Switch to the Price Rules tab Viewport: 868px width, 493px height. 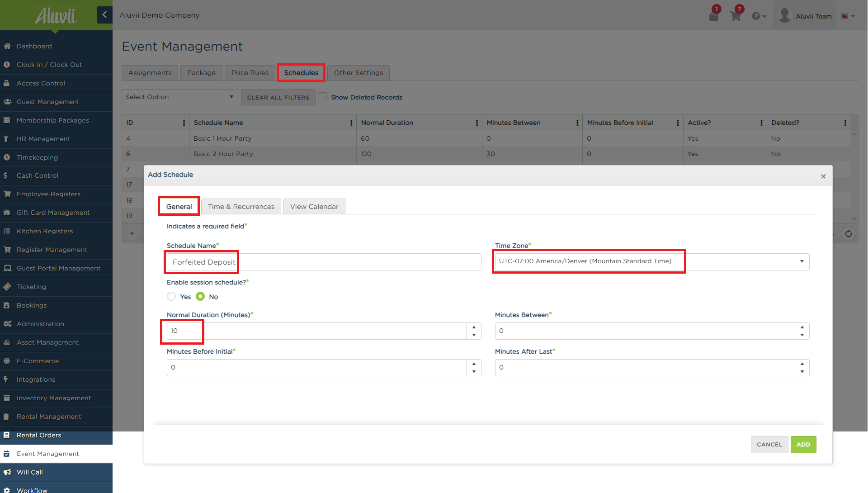[x=250, y=73]
